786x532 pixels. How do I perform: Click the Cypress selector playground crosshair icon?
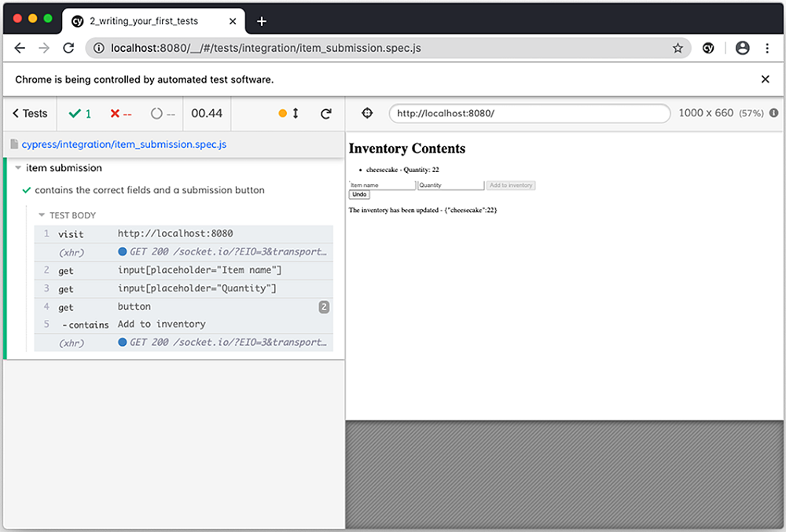pos(367,113)
